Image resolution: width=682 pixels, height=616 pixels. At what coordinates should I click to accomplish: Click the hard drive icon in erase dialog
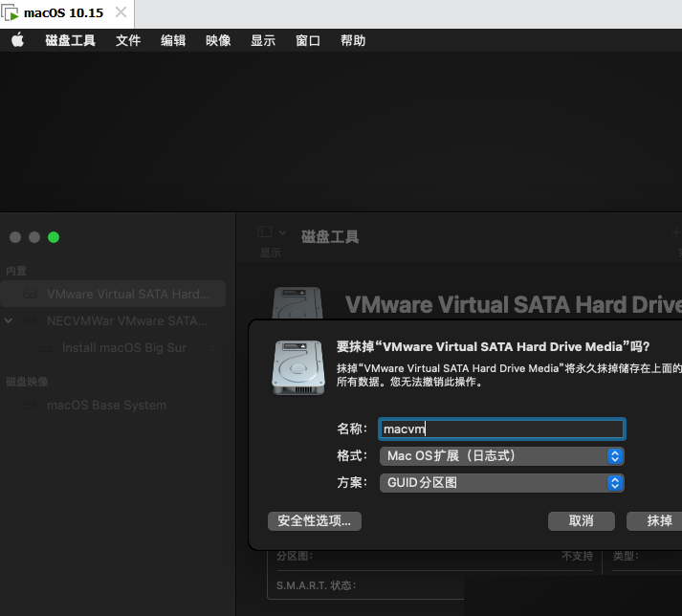pyautogui.click(x=298, y=368)
